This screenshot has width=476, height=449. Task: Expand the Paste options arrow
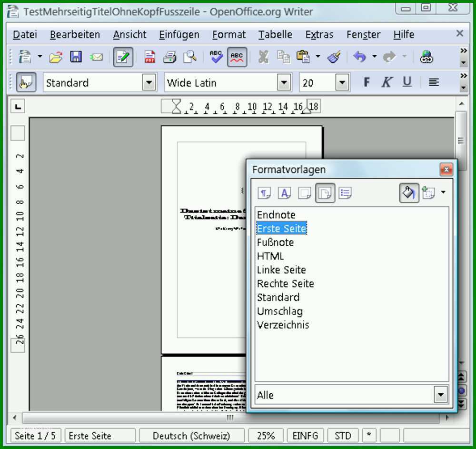pos(318,56)
